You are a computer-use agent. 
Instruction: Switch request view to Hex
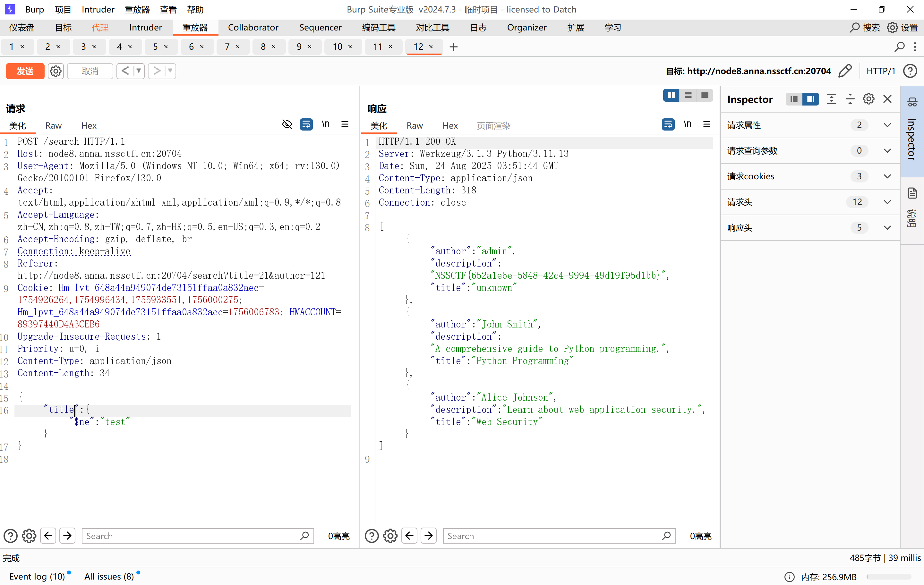click(x=89, y=125)
